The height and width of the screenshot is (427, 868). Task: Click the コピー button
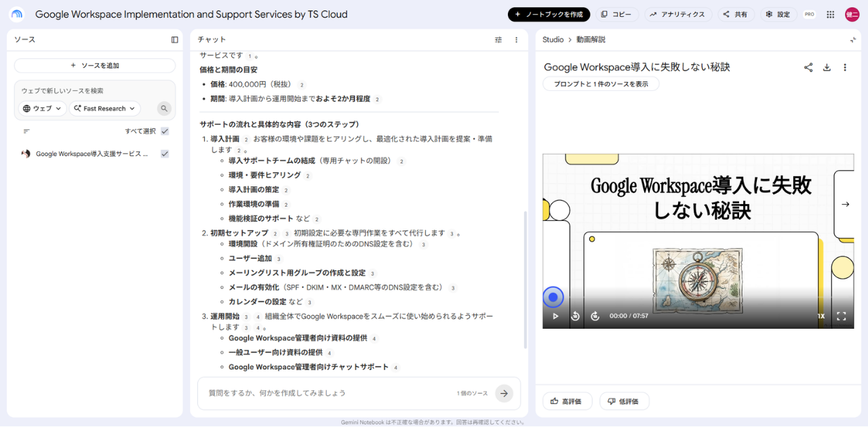617,14
